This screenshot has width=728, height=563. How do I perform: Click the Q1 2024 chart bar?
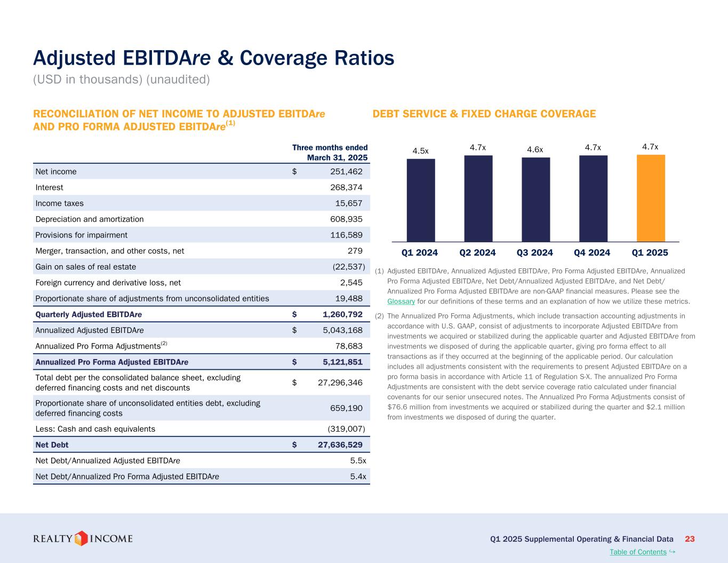point(420,201)
